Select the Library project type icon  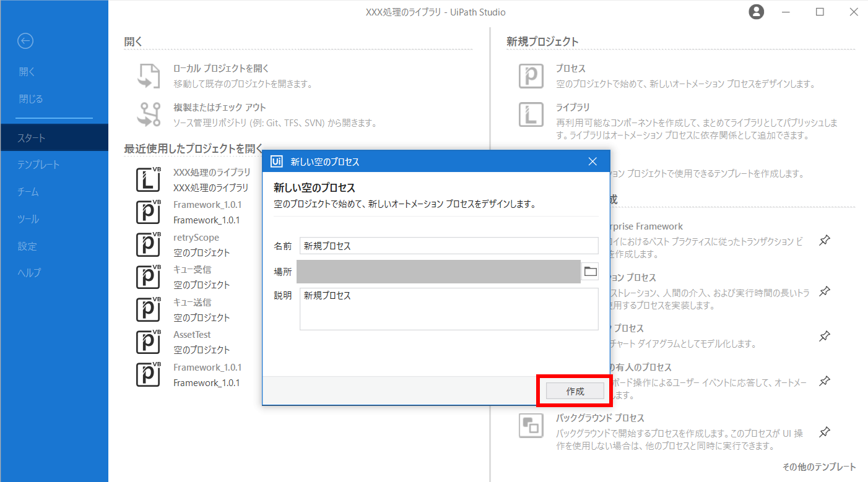tap(531, 114)
